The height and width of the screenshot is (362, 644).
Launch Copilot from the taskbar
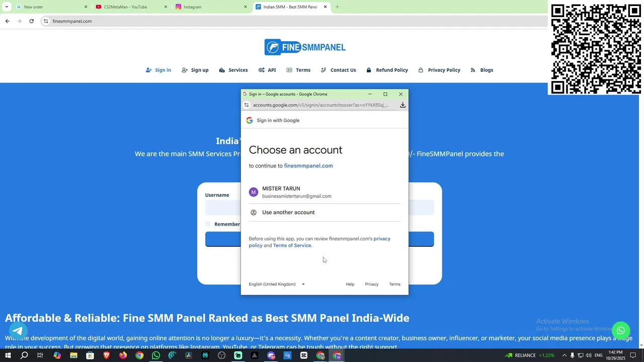coord(57,355)
